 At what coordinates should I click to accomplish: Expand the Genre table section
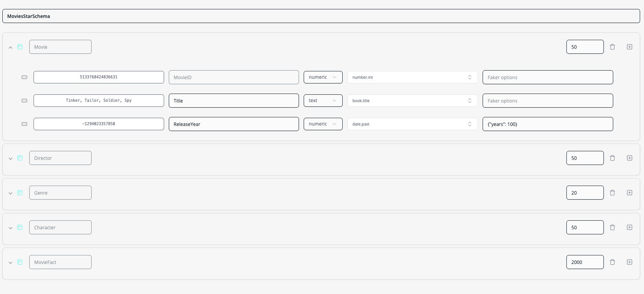point(11,193)
